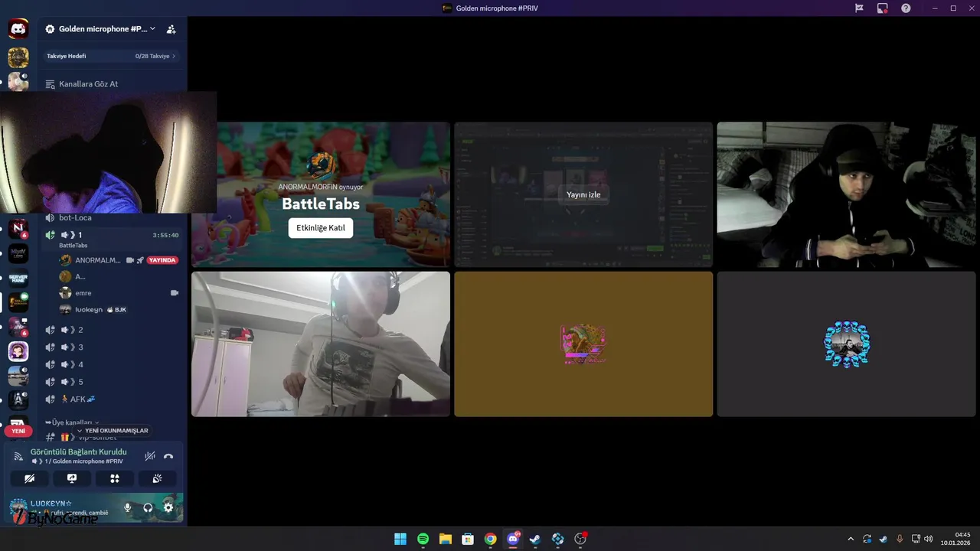Viewport: 980px width, 551px height.
Task: Open Steam from the taskbar
Action: pyautogui.click(x=535, y=539)
